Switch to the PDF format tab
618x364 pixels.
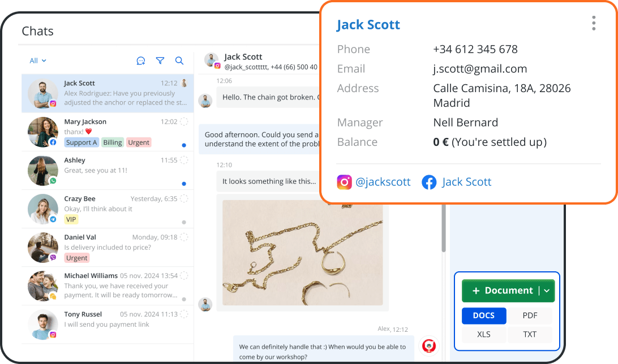click(530, 315)
